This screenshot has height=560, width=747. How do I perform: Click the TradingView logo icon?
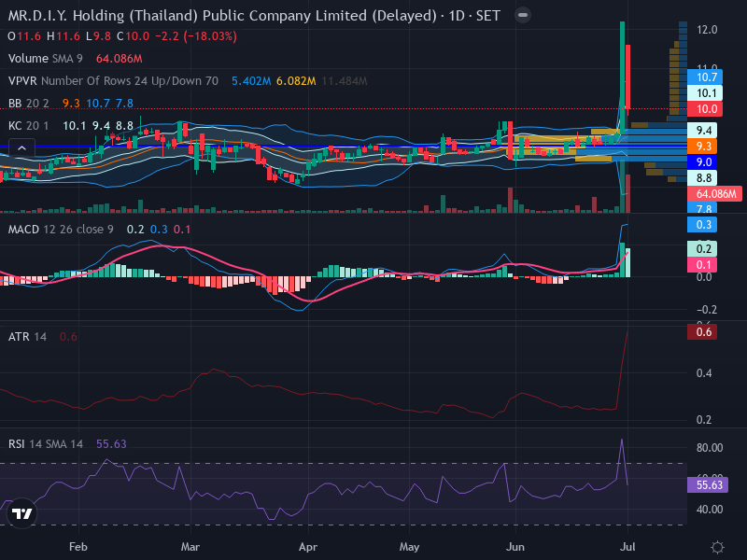coord(21,513)
